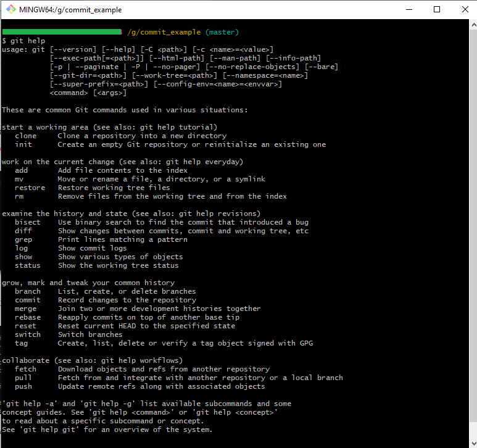The width and height of the screenshot is (477, 448).
Task: Click the '$ git help' command line
Action: [23, 41]
